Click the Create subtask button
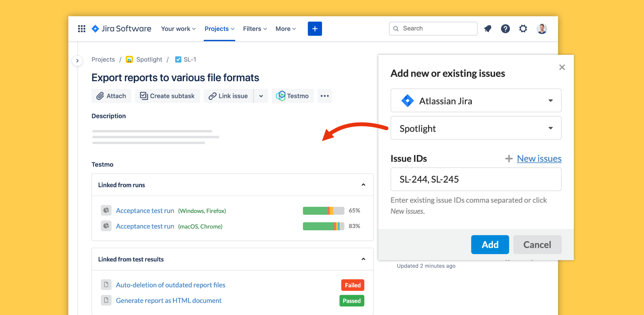644x315 pixels. tap(167, 96)
